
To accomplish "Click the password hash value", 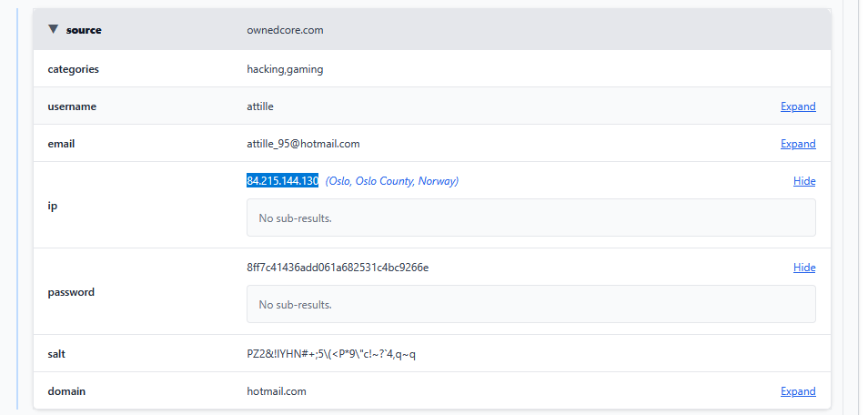I will point(338,268).
